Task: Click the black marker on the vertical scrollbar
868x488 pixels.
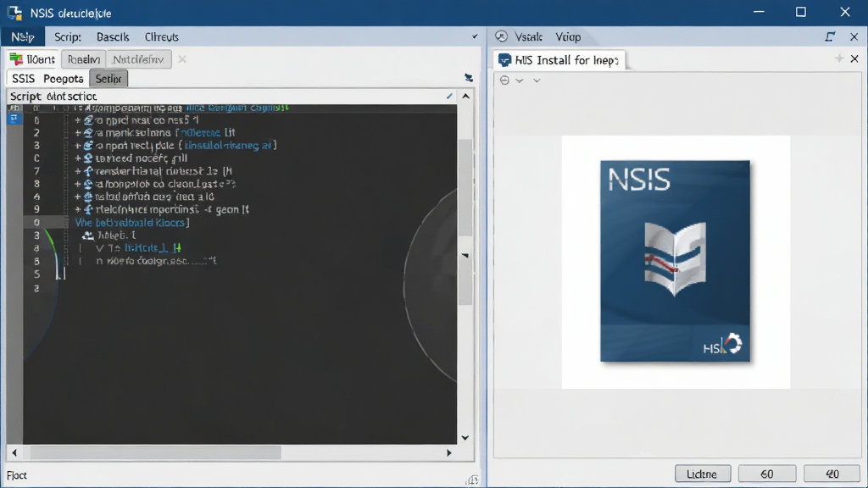Action: [x=465, y=256]
